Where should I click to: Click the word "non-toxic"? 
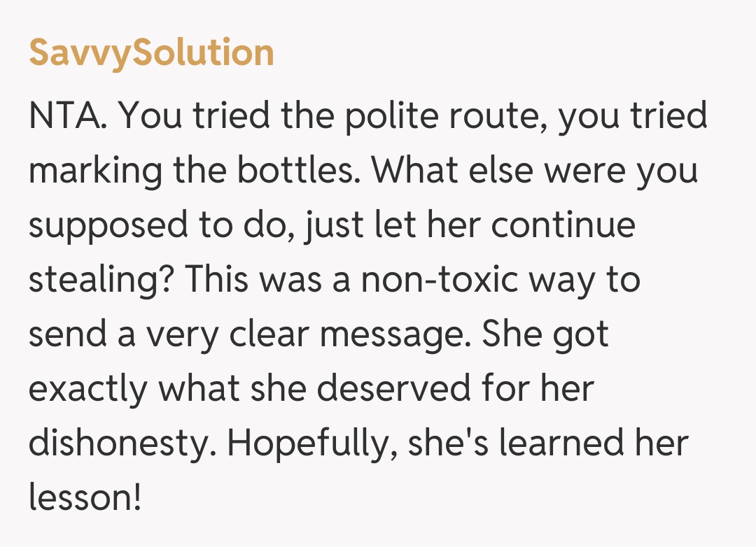tap(440, 280)
